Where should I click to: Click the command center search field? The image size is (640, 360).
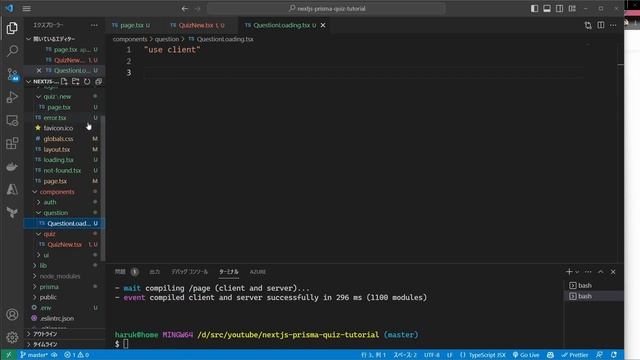point(327,8)
